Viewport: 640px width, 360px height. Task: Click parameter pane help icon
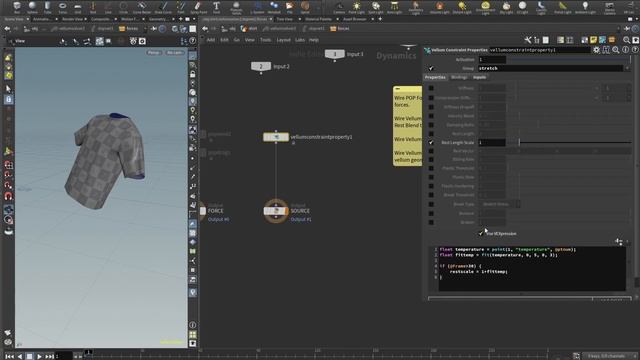tap(635, 50)
